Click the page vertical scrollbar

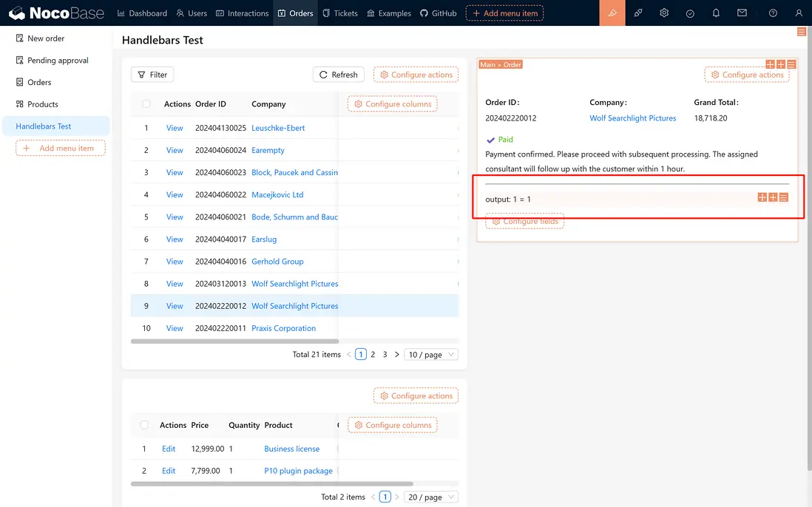(809, 248)
